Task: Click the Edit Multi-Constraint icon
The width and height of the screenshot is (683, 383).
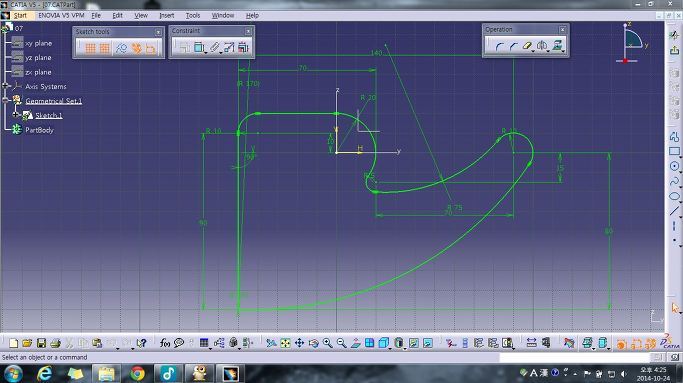Action: 243,47
